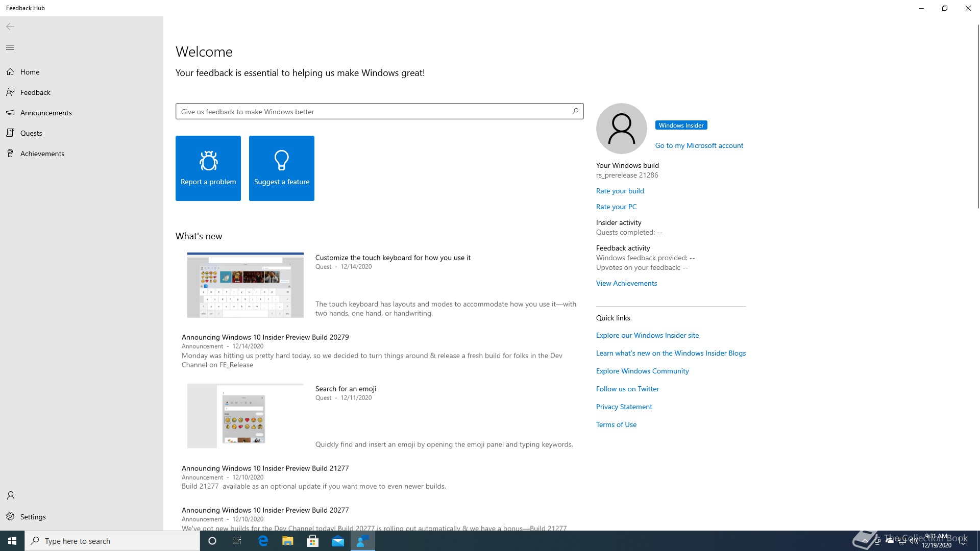Show hidden system tray icons
Image resolution: width=980 pixels, height=551 pixels.
865,541
